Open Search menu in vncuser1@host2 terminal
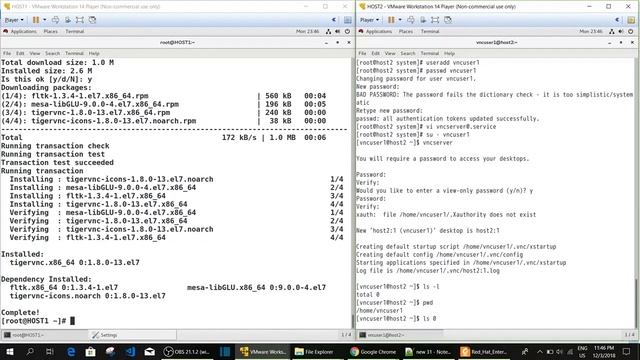This screenshot has height=360, width=640. (408, 53)
